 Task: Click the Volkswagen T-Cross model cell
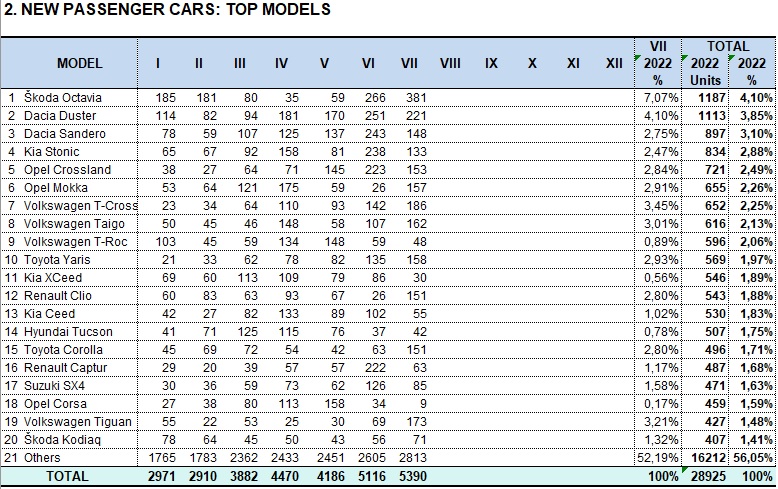pyautogui.click(x=80, y=206)
